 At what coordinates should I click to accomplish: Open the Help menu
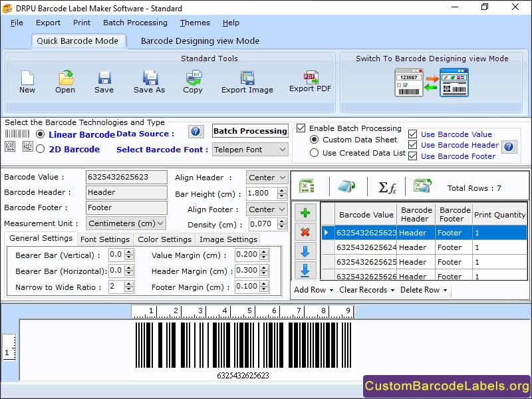point(231,23)
